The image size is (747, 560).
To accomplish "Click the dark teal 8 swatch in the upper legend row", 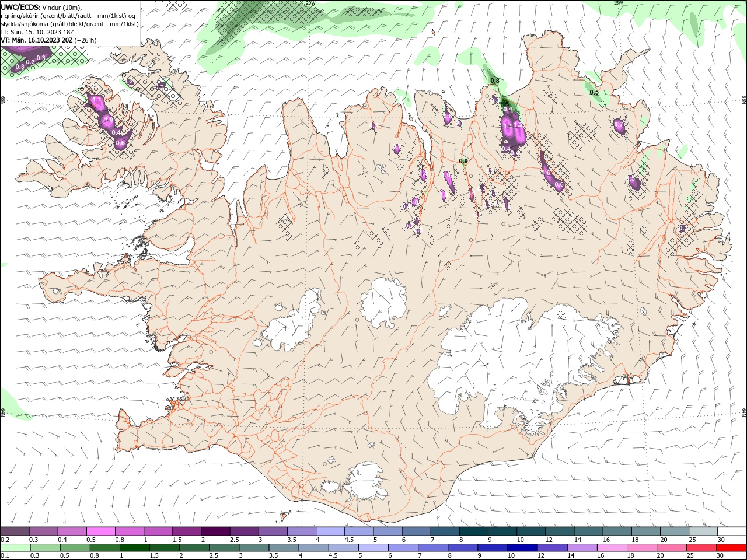I will click(473, 531).
